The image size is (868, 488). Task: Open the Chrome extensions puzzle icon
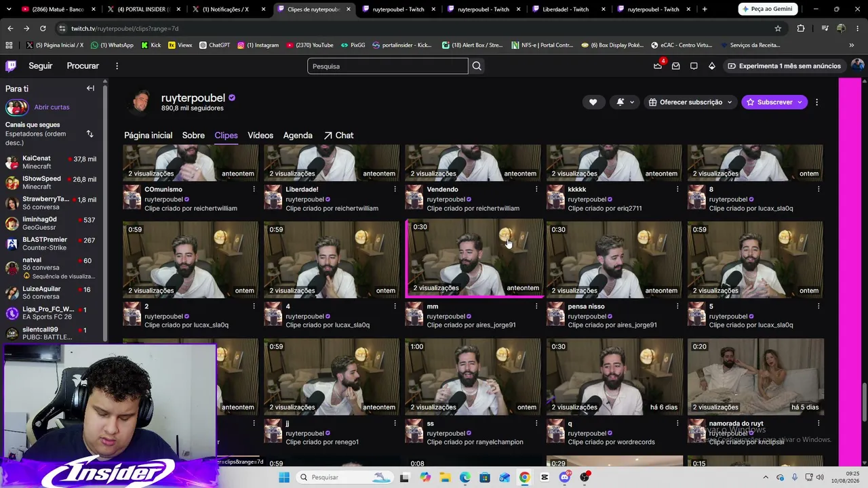coord(801,28)
